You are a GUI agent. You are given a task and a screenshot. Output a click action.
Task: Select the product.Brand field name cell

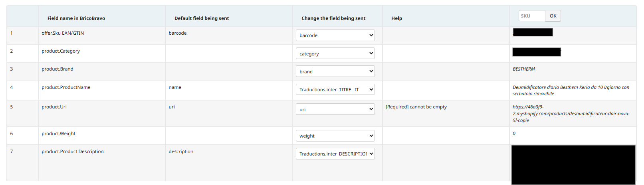(x=57, y=69)
